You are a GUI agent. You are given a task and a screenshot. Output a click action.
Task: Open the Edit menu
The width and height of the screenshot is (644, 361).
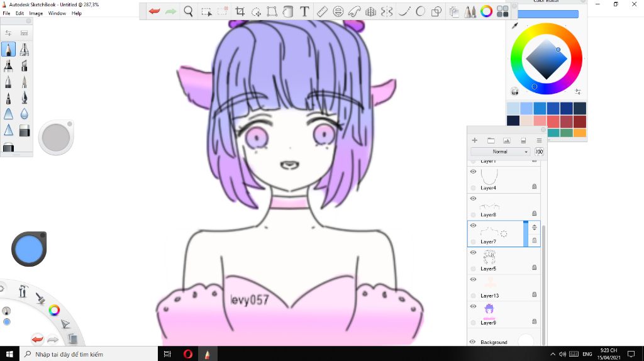pyautogui.click(x=19, y=13)
